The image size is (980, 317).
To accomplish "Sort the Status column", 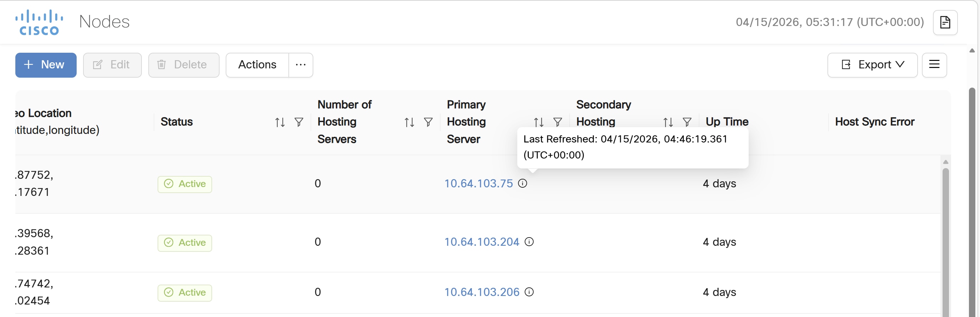I will point(279,123).
